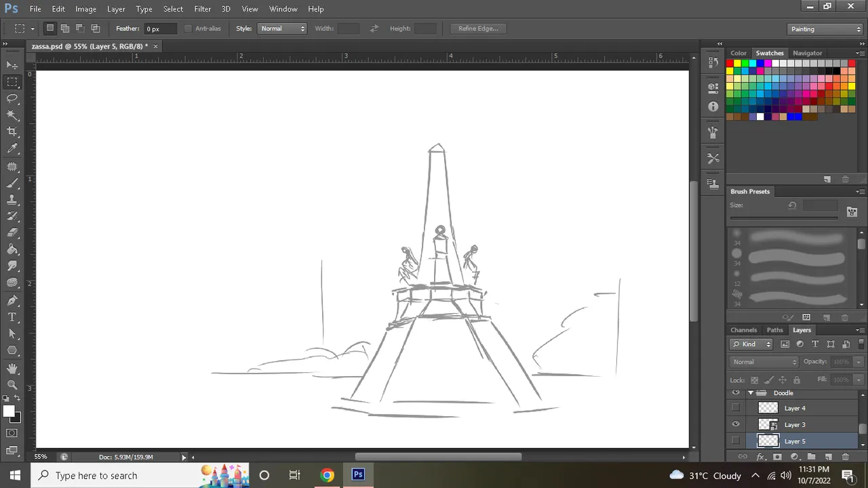Show Layer 5 visibility
Viewport: 868px width, 488px height.
736,441
